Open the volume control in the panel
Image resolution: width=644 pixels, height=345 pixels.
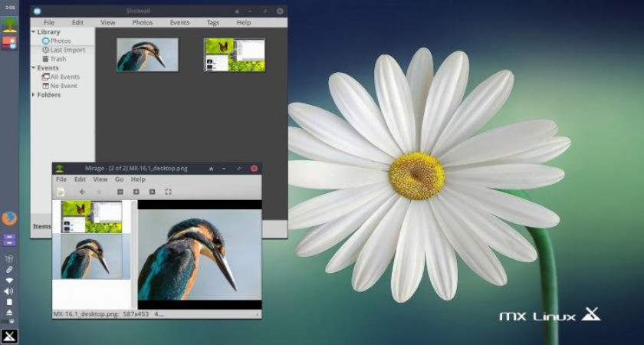coord(9,291)
